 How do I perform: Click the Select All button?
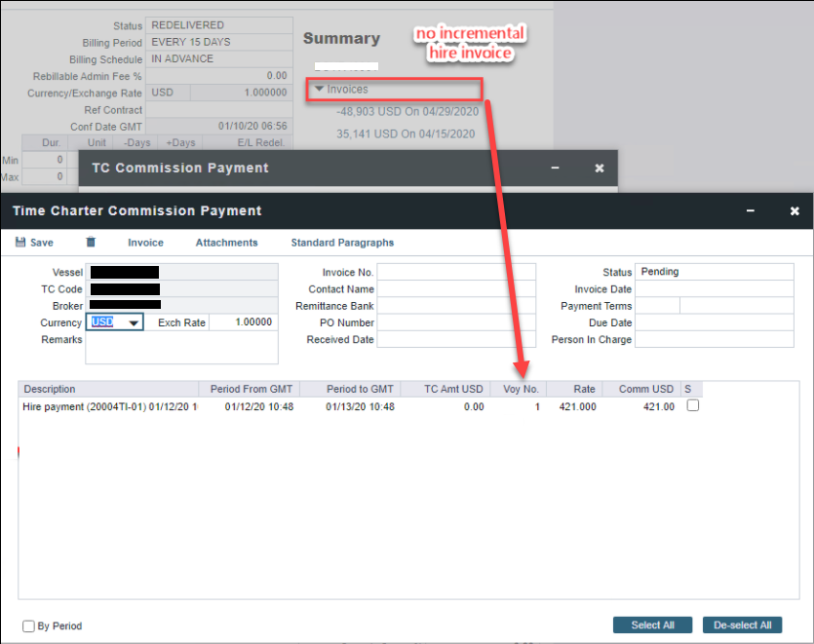tap(652, 625)
